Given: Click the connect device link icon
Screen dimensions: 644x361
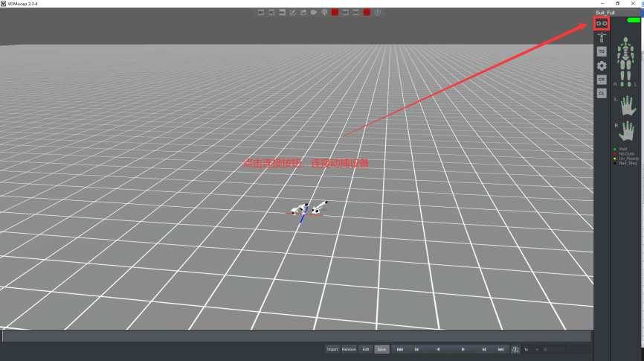Looking at the screenshot, I should [602, 23].
